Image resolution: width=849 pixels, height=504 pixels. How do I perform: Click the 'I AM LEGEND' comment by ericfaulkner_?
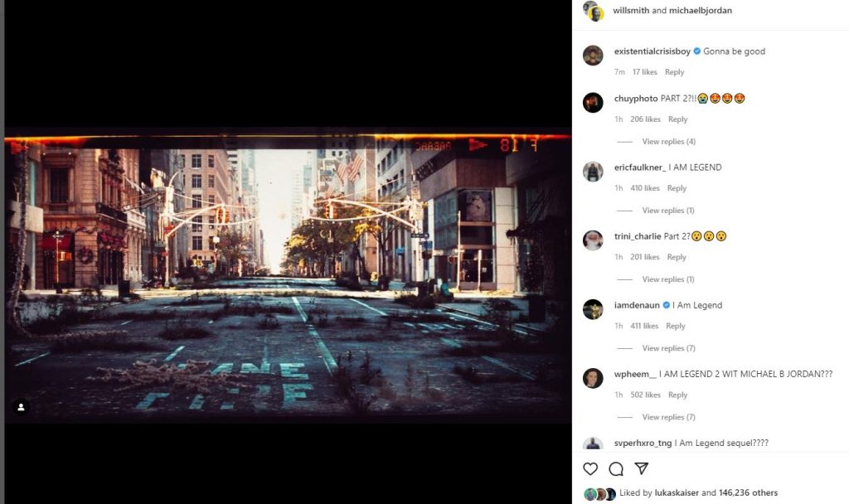(x=696, y=167)
